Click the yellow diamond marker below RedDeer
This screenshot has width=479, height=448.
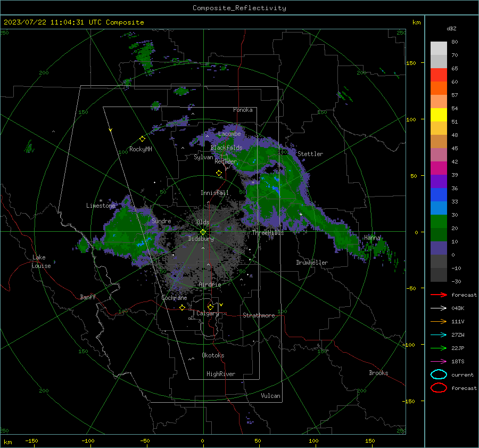point(219,173)
